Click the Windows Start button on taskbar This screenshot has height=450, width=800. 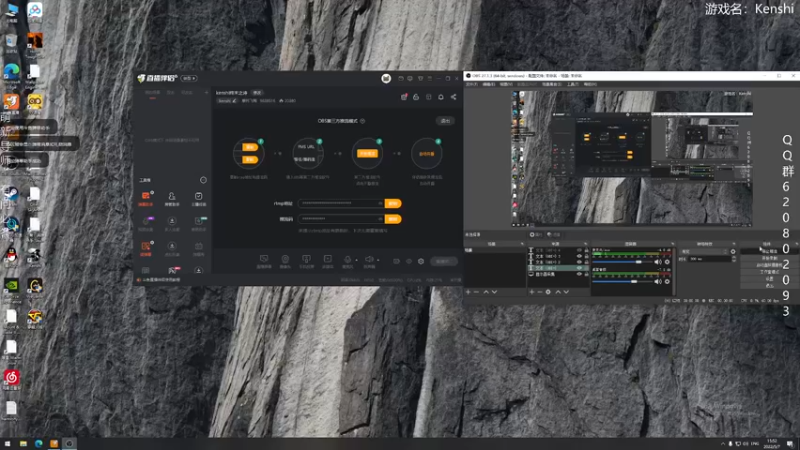click(8, 443)
